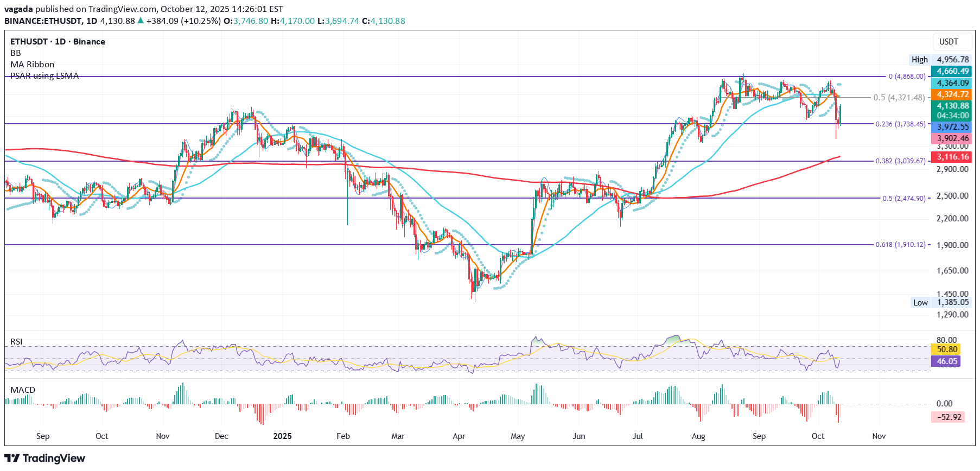This screenshot has width=980, height=471.
Task: Click the TradingView logo at bottom left
Action: coord(45,459)
